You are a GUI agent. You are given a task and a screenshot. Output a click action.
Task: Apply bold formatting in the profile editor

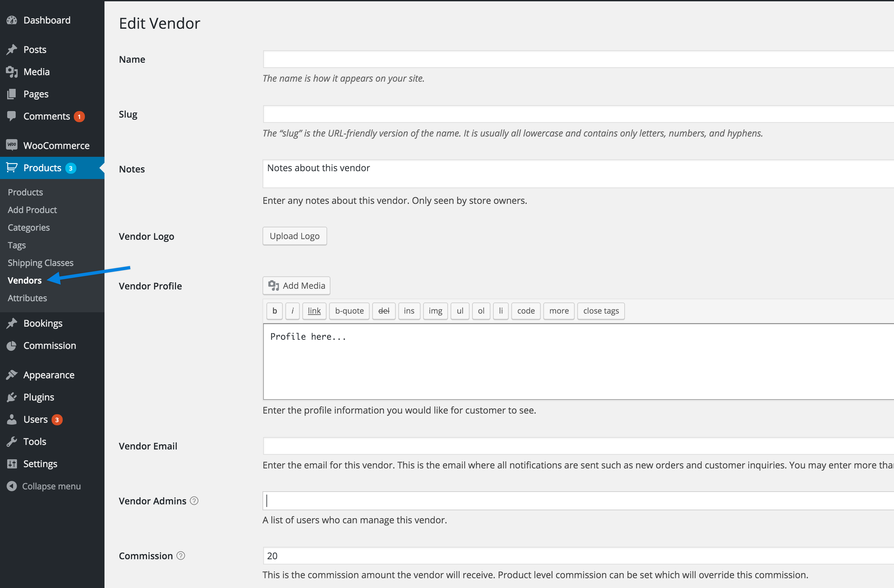(x=274, y=311)
